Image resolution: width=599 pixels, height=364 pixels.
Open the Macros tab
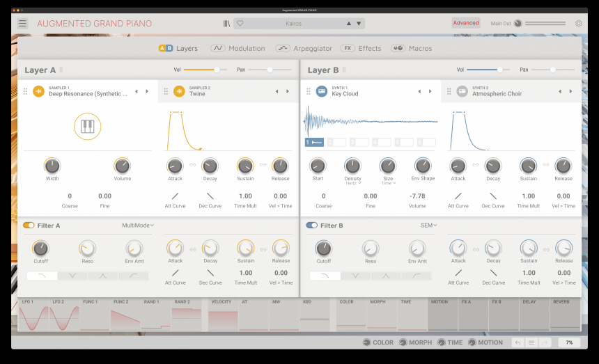point(412,49)
